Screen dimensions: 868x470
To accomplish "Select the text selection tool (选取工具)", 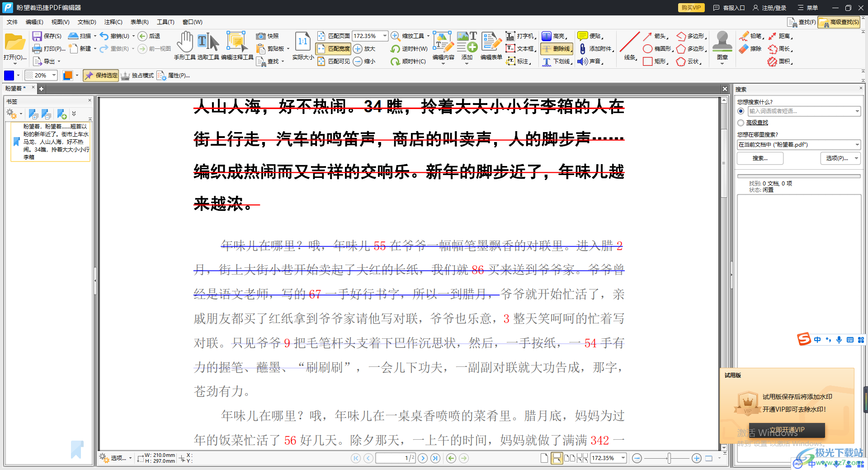I will tap(208, 45).
